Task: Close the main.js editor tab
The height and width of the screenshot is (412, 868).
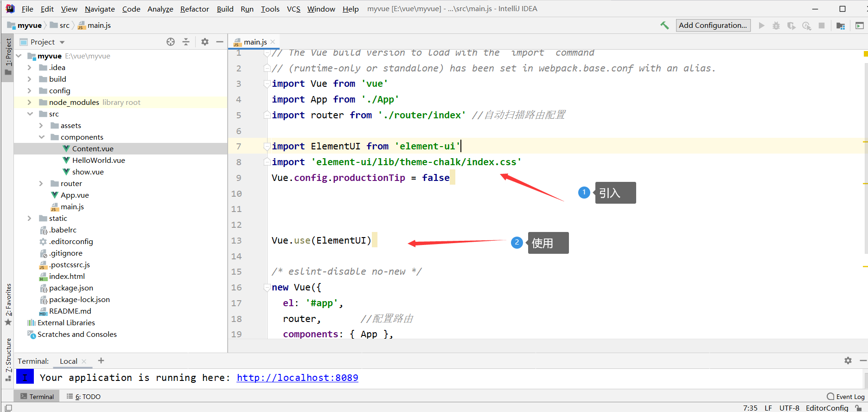Action: click(273, 42)
